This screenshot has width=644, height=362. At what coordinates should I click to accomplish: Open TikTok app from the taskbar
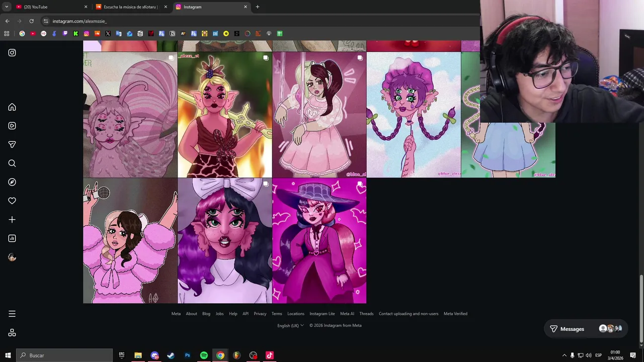pyautogui.click(x=269, y=355)
